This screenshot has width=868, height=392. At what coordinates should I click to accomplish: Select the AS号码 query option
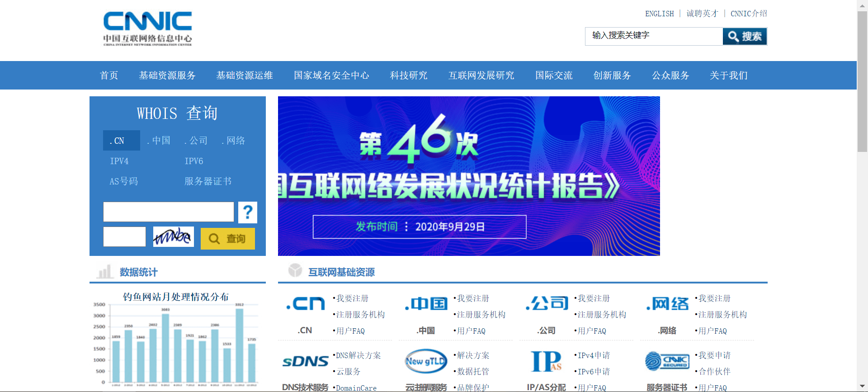pos(123,181)
